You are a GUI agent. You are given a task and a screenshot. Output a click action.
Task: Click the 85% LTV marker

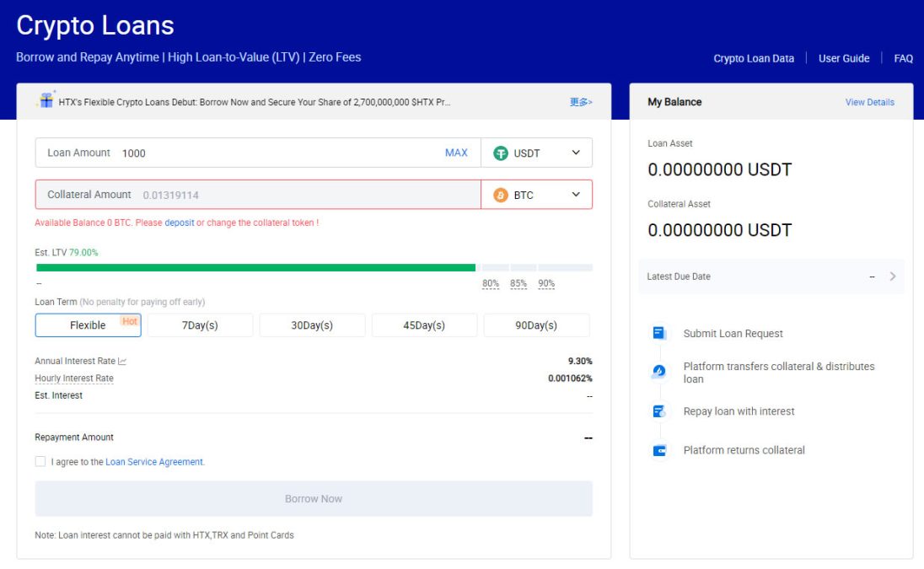[518, 283]
